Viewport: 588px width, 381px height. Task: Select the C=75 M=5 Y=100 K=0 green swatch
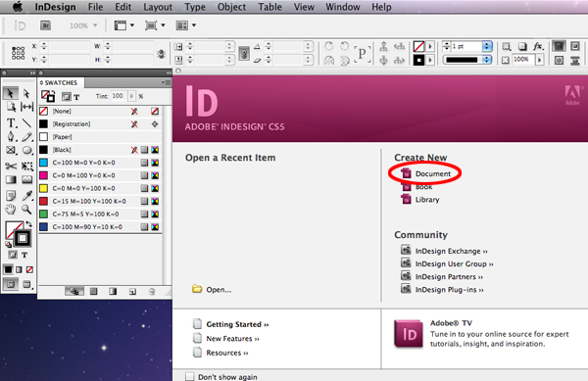click(x=100, y=214)
